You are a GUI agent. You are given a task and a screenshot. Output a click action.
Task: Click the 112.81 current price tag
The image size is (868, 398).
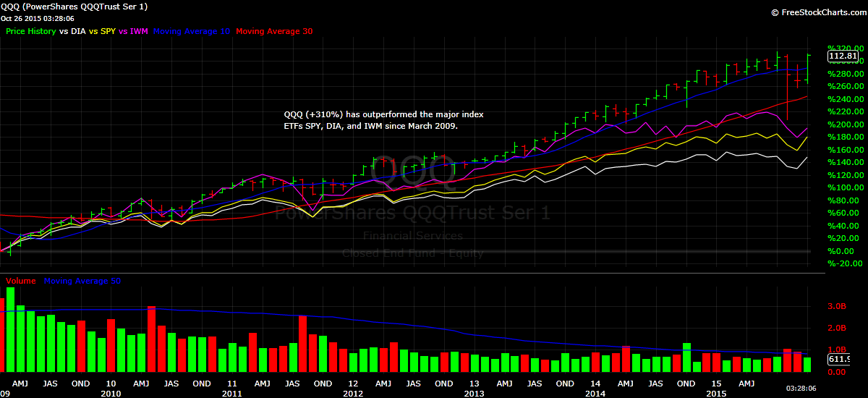[x=843, y=56]
